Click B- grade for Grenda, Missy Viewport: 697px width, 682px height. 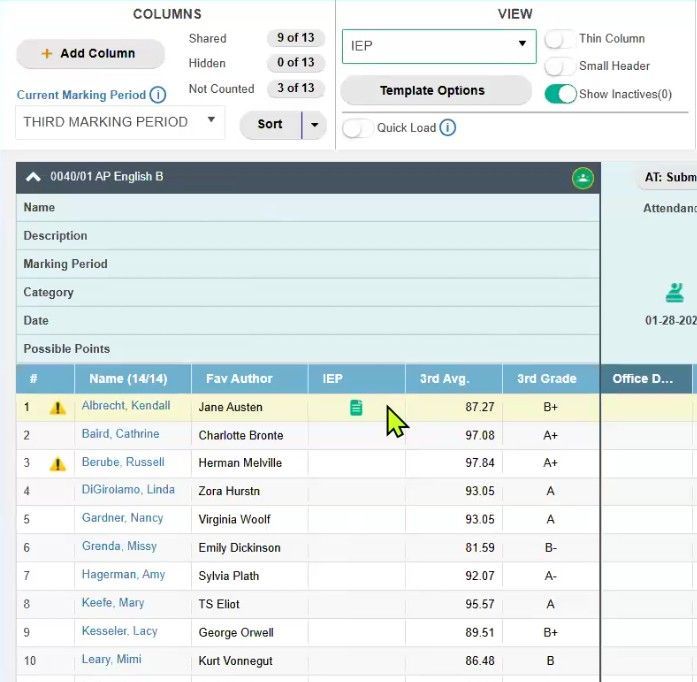coord(551,548)
